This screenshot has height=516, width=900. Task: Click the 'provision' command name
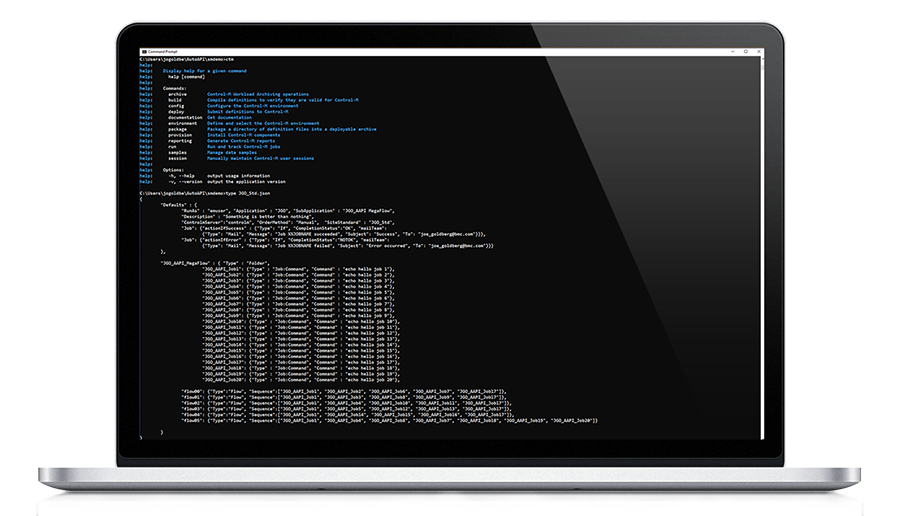(180, 135)
